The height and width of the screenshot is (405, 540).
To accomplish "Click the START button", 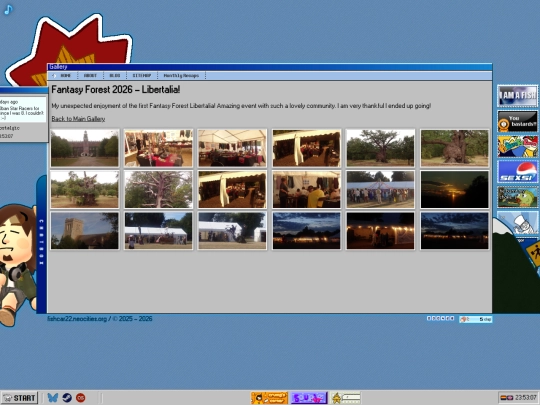I will click(x=19, y=398).
